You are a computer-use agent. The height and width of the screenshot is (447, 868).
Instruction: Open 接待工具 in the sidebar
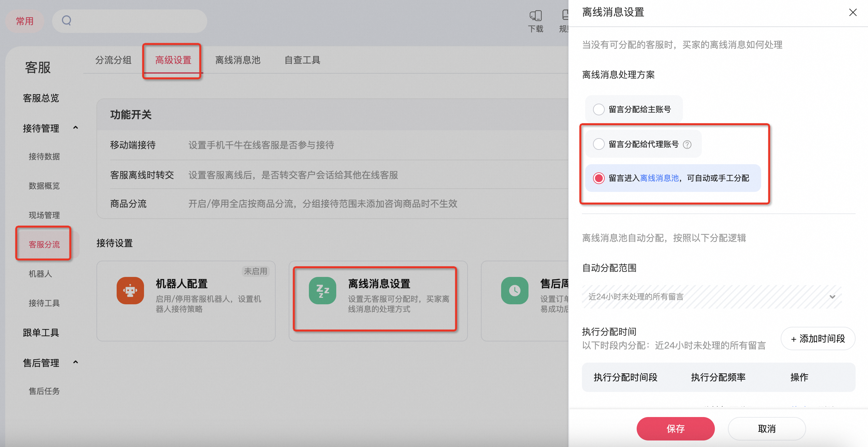click(44, 303)
